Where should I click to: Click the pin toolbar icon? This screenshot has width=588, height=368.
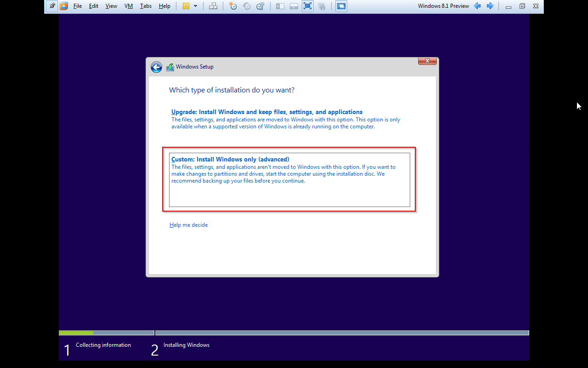point(52,6)
